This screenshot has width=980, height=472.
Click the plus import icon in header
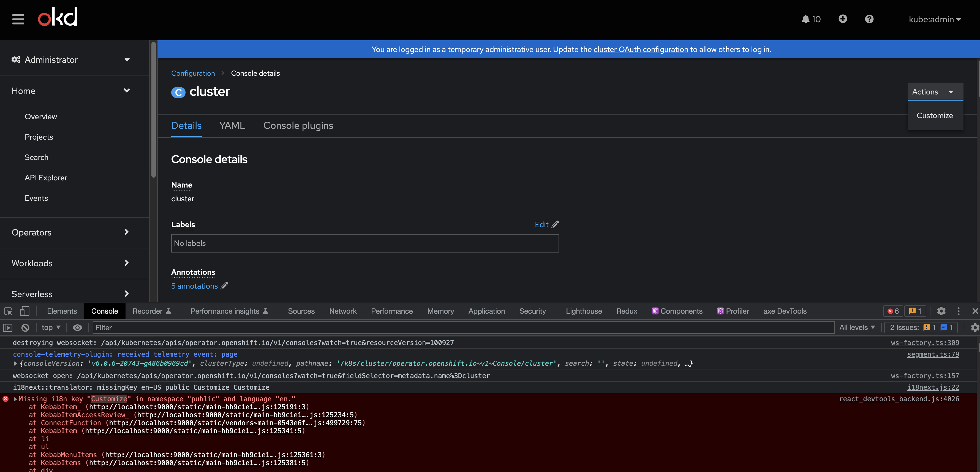tap(843, 19)
